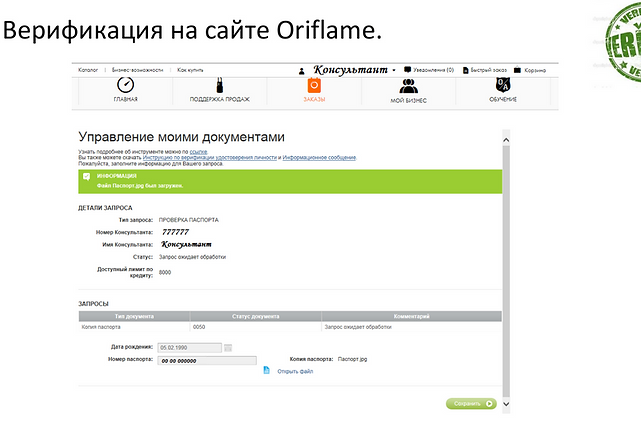The height and width of the screenshot is (425, 641).
Task: Expand the Консультант account dropdown arrow
Action: pyautogui.click(x=394, y=70)
